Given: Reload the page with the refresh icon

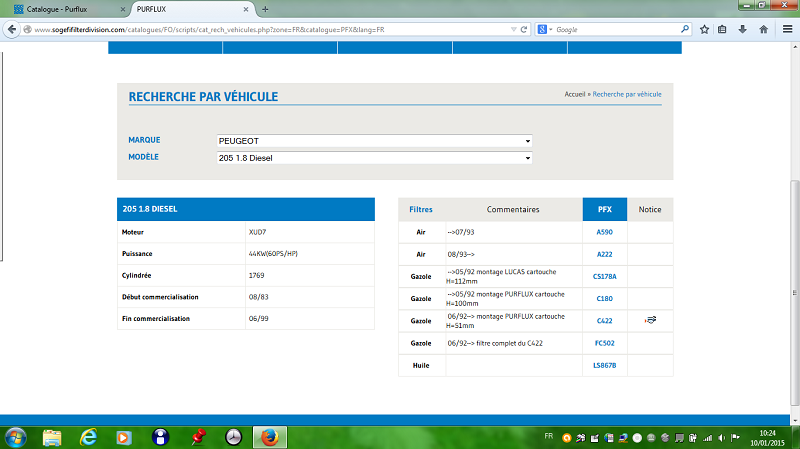Looking at the screenshot, I should point(523,30).
